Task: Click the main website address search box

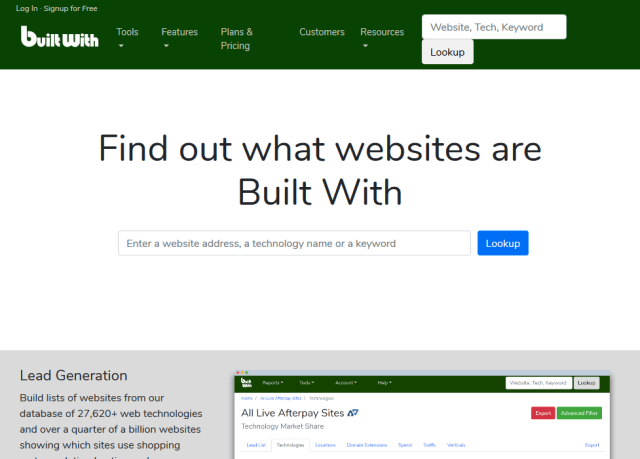Action: (294, 243)
